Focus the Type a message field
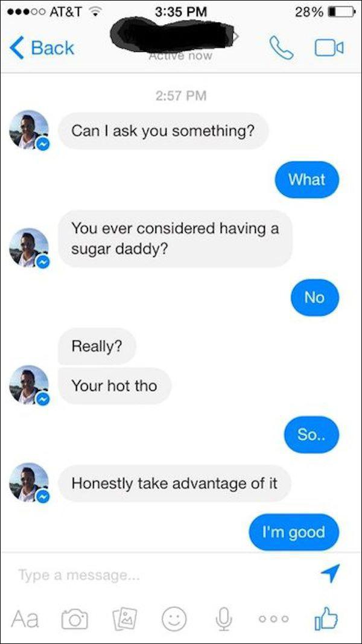 (x=164, y=575)
